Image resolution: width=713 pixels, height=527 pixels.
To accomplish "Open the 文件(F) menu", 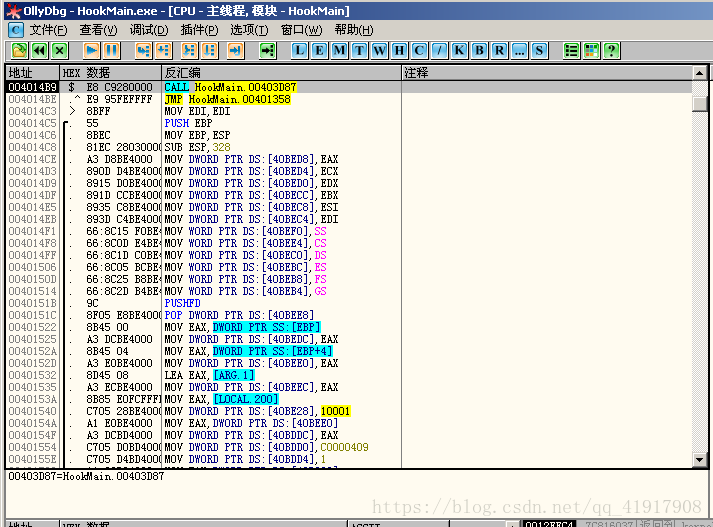I will (48, 30).
